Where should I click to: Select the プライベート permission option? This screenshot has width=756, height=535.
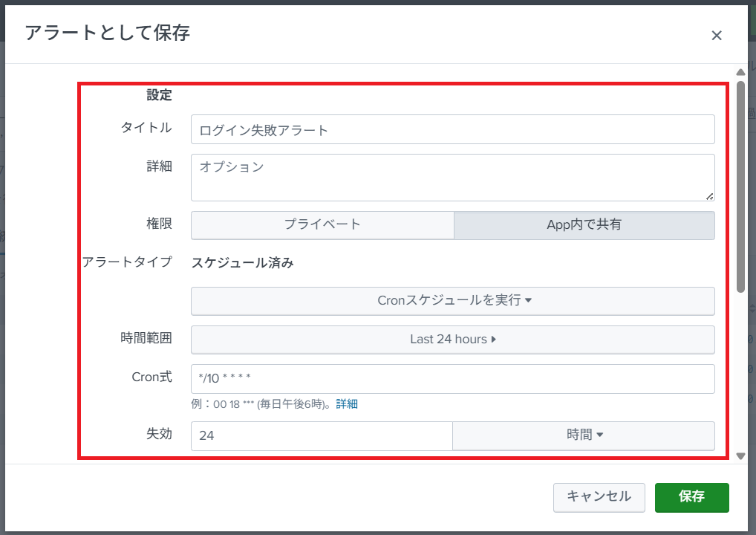pyautogui.click(x=322, y=225)
